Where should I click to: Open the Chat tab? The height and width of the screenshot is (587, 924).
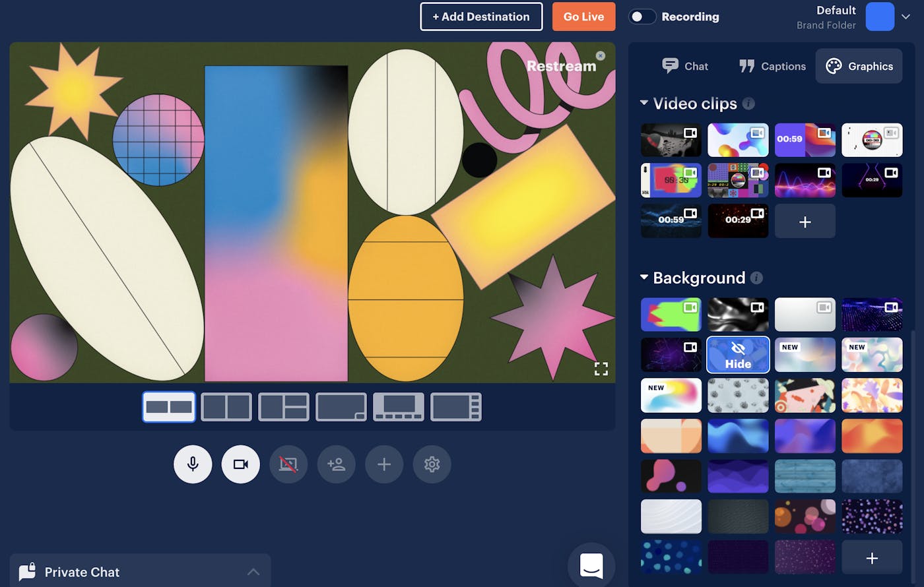(684, 66)
